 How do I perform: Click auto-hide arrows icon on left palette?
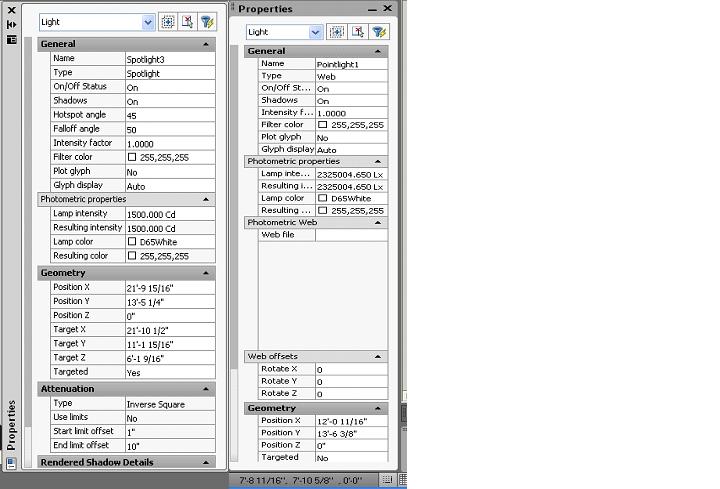click(x=11, y=24)
